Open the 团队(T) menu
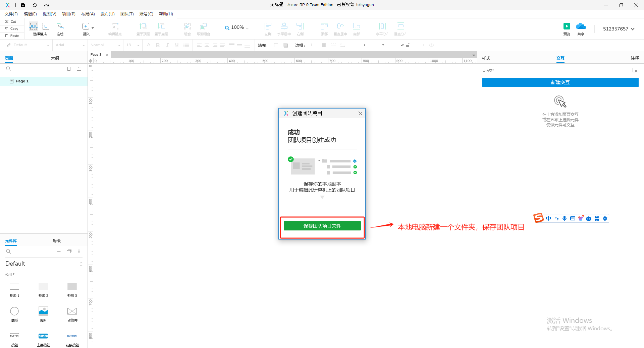Screen dimensions: 644x348 click(x=127, y=14)
